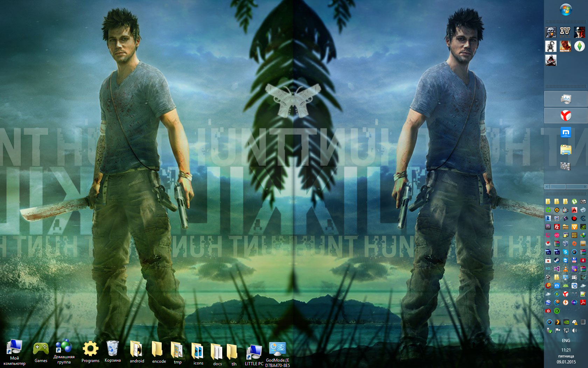This screenshot has width=588, height=368.
Task: Open the scorpion game shortcut
Action: [551, 46]
